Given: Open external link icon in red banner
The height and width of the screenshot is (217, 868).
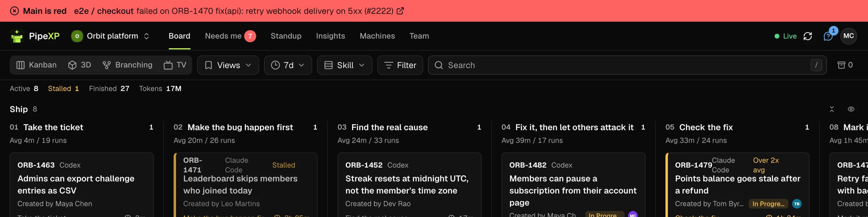Looking at the screenshot, I should coord(400,11).
